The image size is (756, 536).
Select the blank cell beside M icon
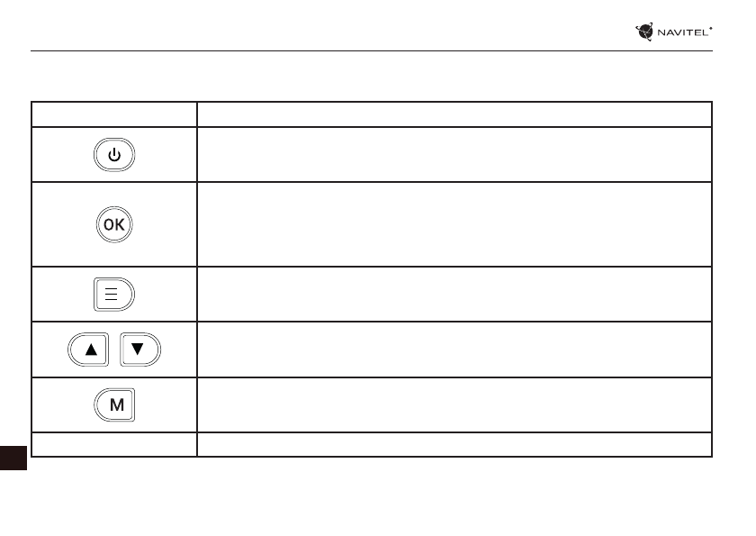tap(454, 405)
